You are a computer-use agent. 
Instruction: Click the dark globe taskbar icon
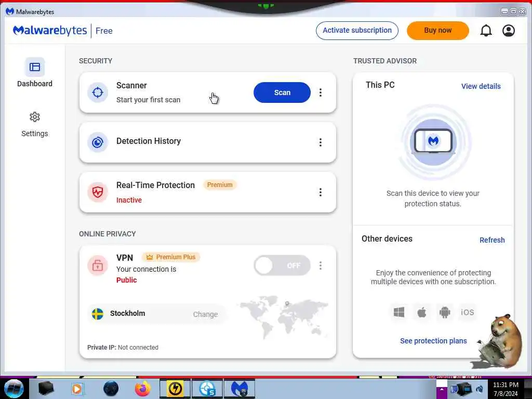point(111,389)
